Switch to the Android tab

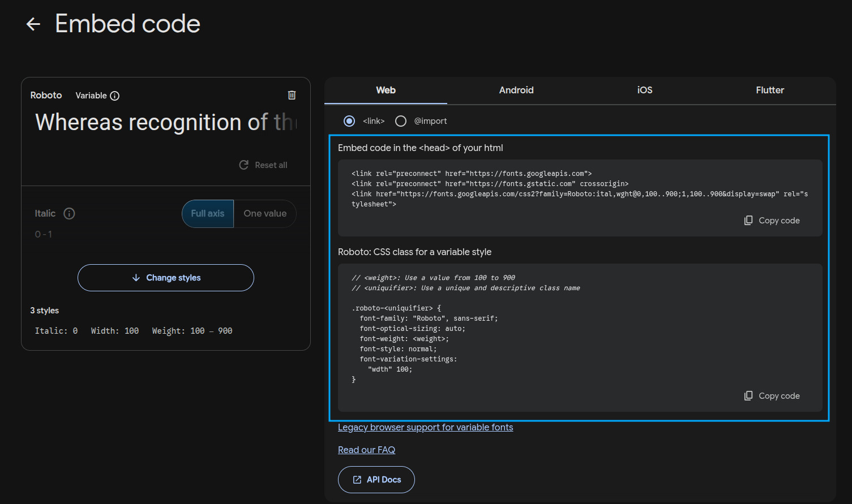tap(516, 91)
